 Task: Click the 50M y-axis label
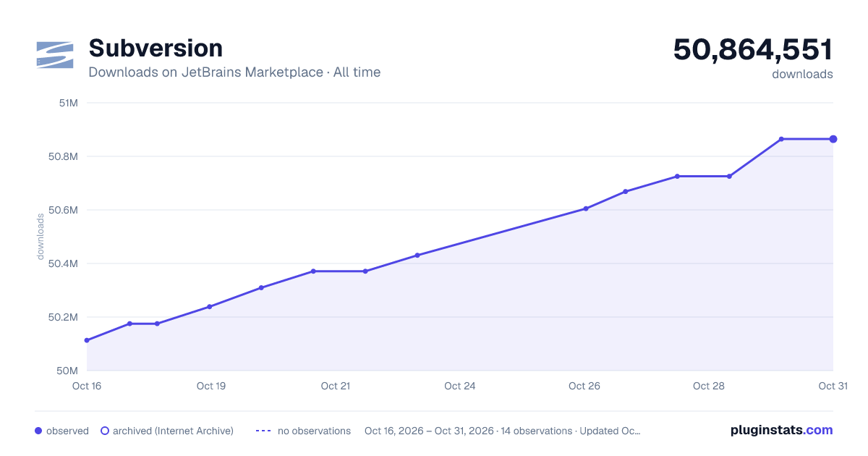pos(69,371)
